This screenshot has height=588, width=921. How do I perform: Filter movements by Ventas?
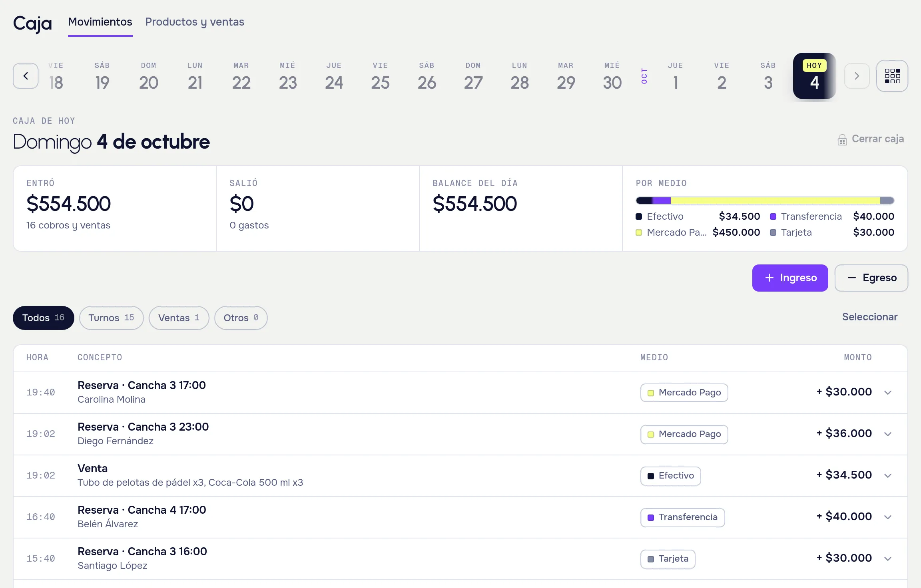(x=179, y=318)
